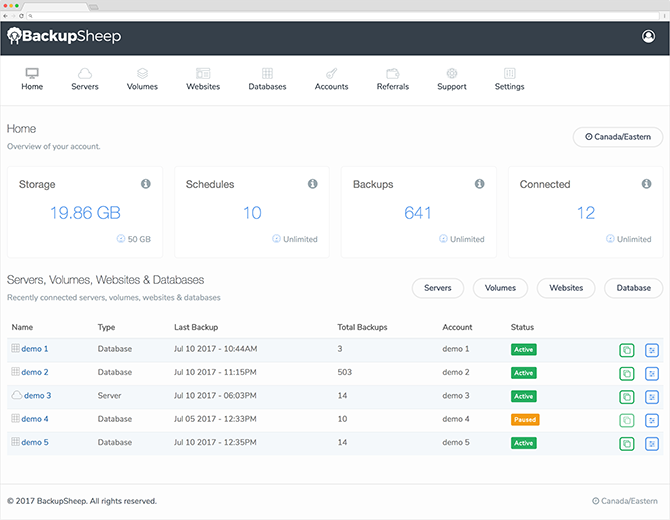Click blue action icon for demo 4
The image size is (670, 520).
(652, 420)
